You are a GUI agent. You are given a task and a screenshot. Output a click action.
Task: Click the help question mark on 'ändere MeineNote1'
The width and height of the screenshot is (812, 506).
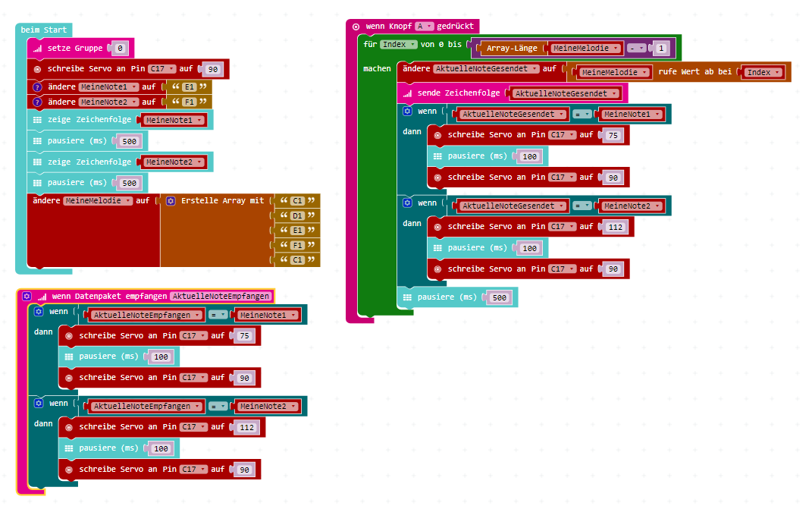click(x=37, y=87)
